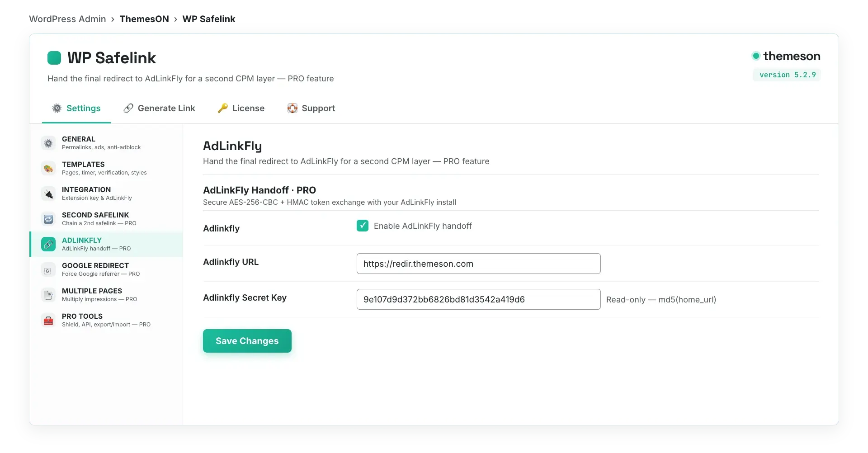Click the Adlinkfly Secret Key field

(478, 299)
